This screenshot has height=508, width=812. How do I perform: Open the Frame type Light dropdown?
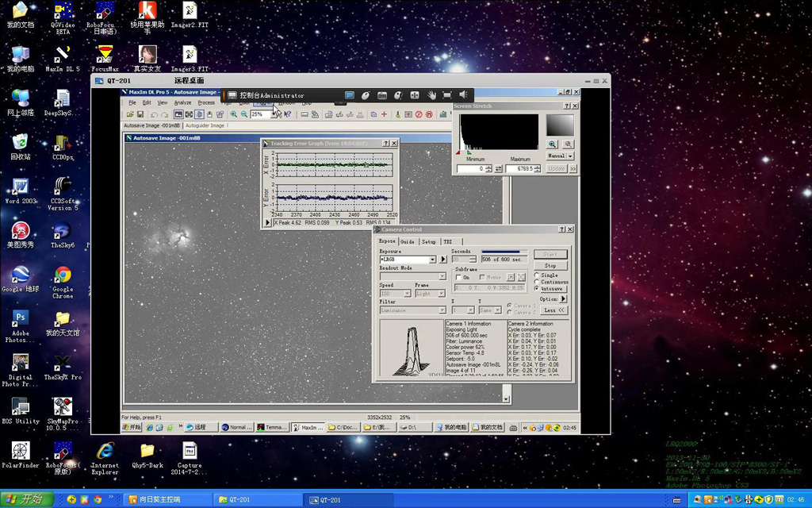click(x=441, y=294)
